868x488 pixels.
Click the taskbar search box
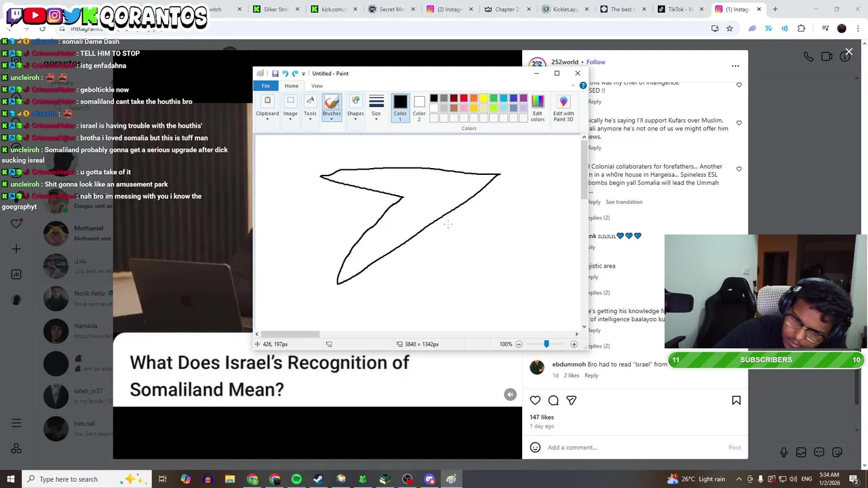pyautogui.click(x=87, y=479)
